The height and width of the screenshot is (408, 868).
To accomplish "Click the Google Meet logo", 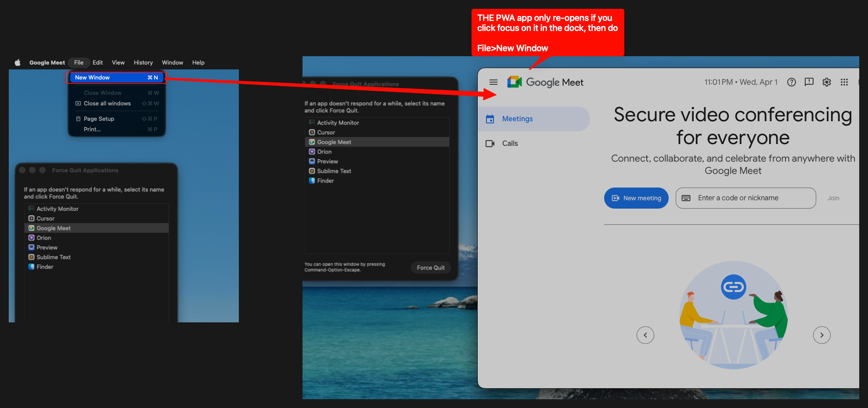I will (545, 82).
